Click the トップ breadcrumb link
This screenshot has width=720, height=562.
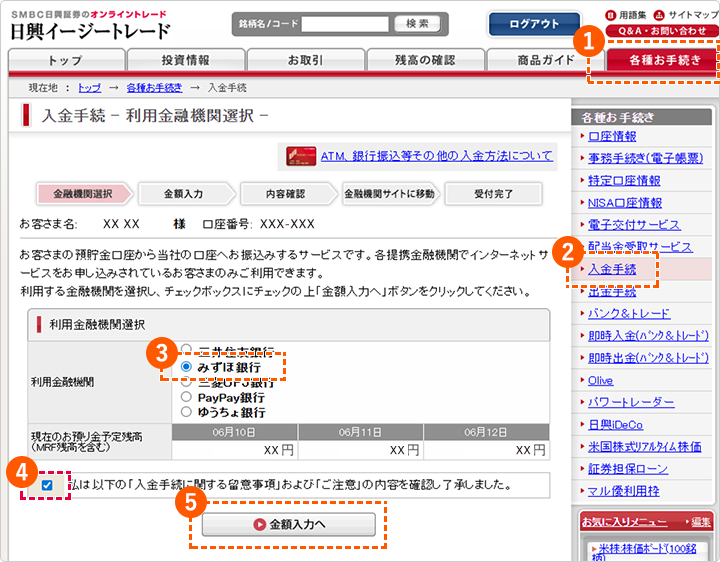90,88
